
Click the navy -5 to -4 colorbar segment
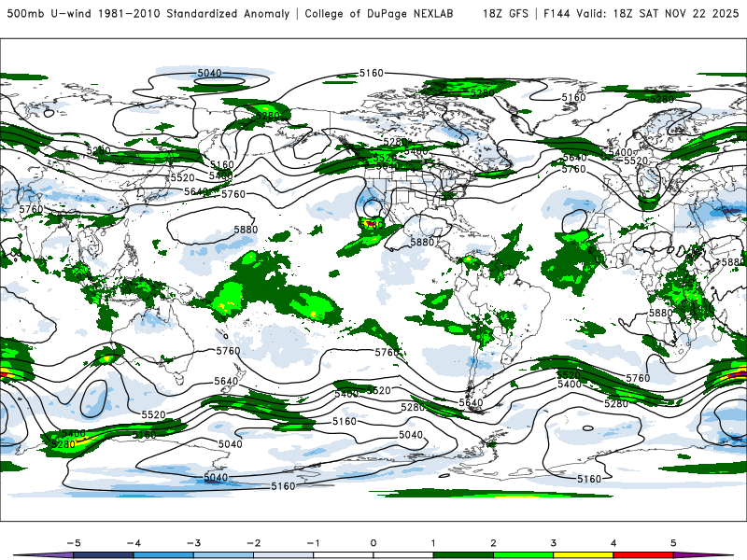click(104, 555)
